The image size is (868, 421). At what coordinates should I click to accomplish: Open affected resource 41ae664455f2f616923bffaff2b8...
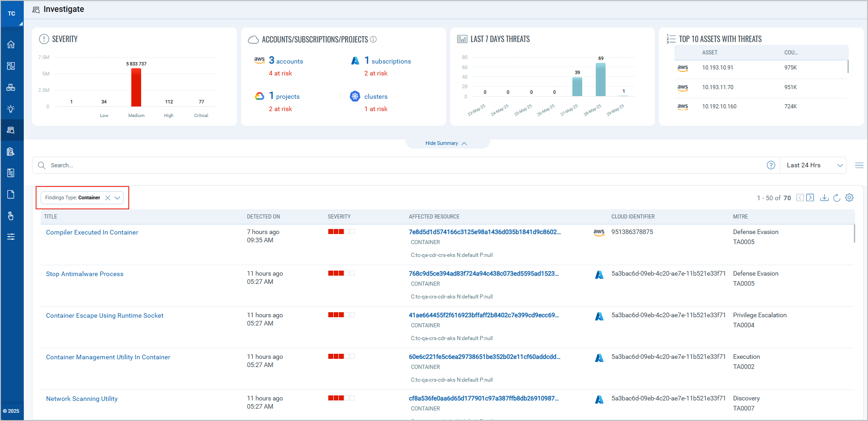pyautogui.click(x=484, y=315)
